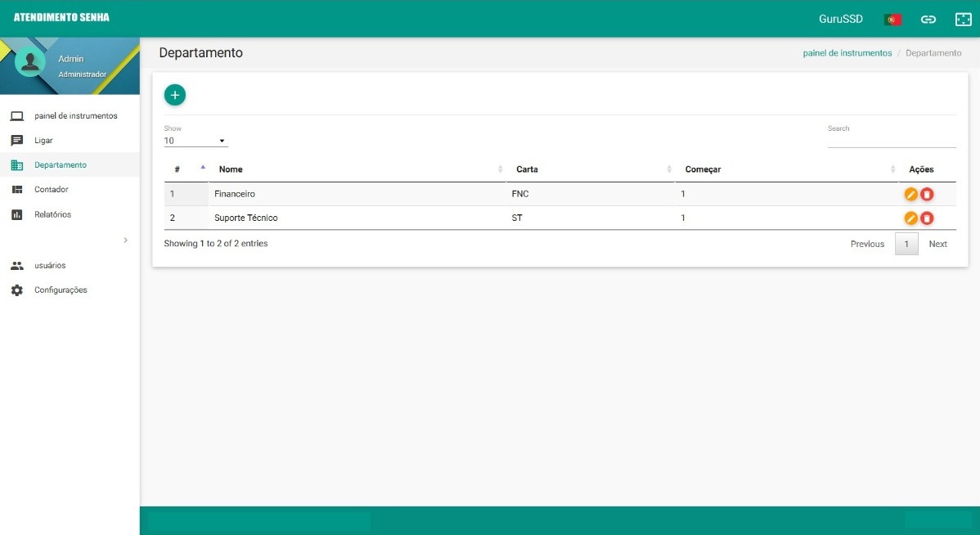Select the painel de instrumentos dashboard icon
Viewport: 980px width, 535px height.
18,115
